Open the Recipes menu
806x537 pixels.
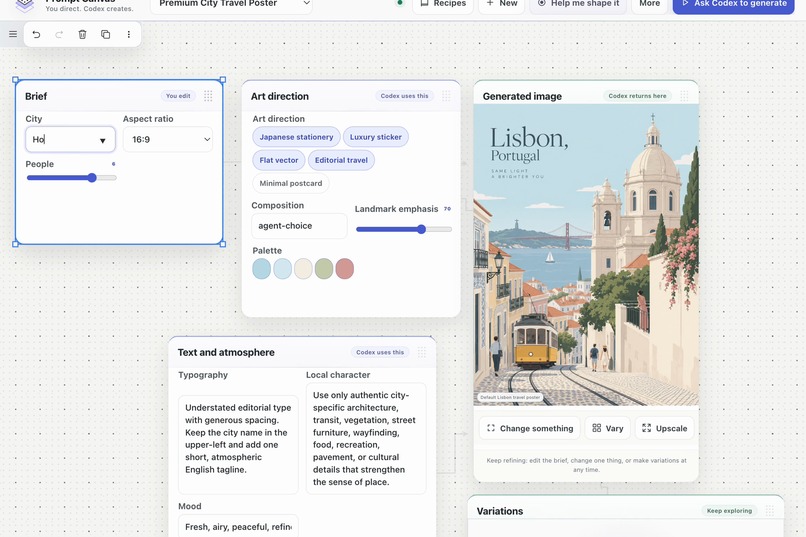[443, 4]
